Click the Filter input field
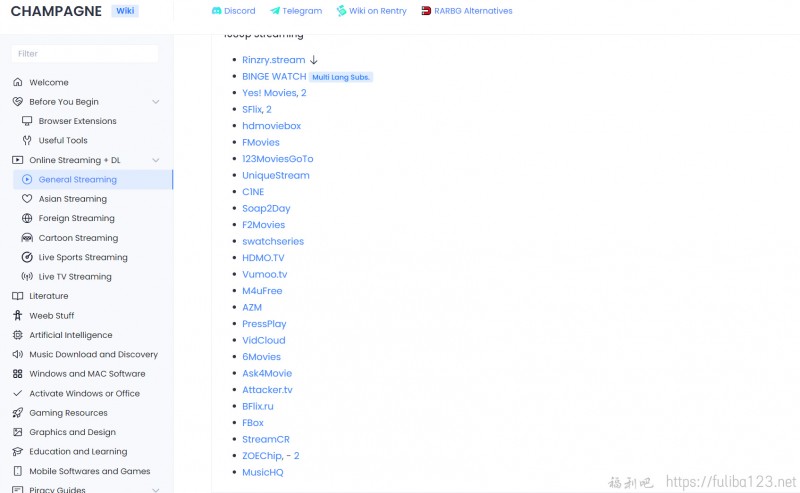800x493 pixels. (x=85, y=54)
